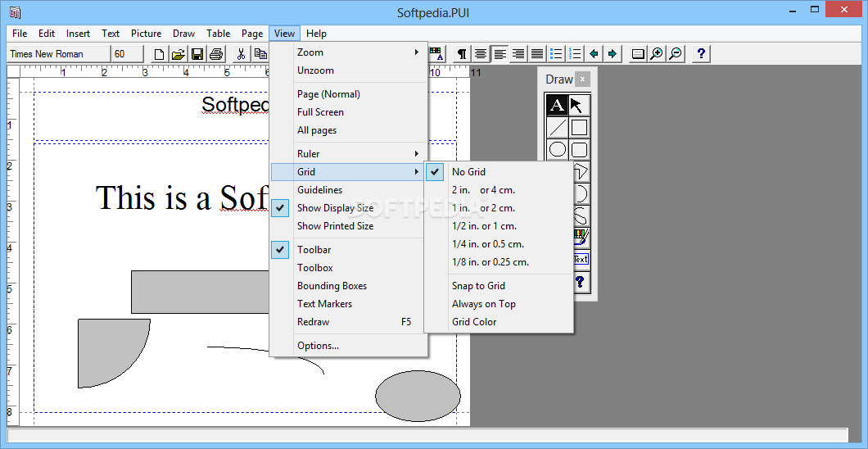The image size is (868, 449).
Task: Click the toolbar help question mark icon
Action: 701,54
